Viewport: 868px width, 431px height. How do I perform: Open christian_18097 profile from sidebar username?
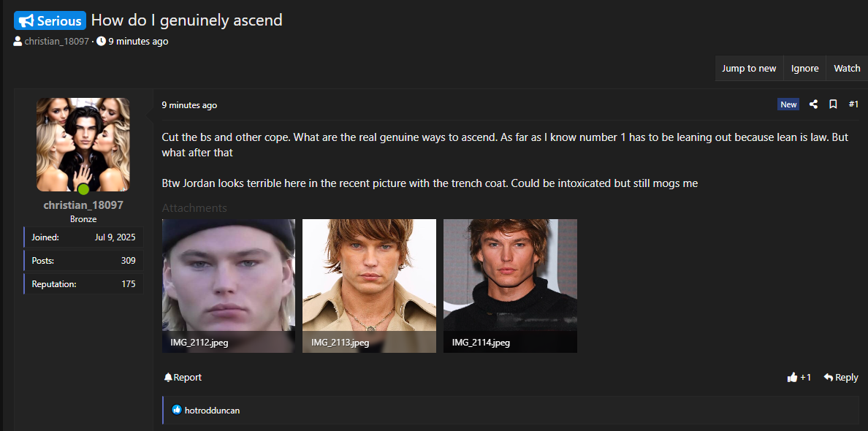(x=83, y=205)
